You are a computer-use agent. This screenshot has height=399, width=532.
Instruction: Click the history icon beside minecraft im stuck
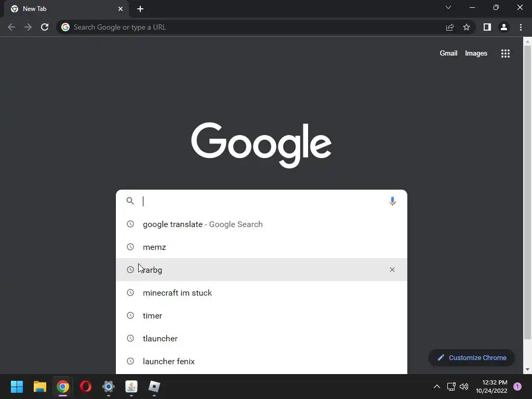130,292
